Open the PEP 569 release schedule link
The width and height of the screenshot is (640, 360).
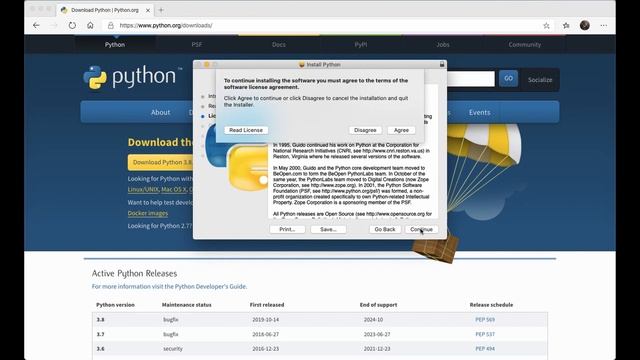click(485, 320)
